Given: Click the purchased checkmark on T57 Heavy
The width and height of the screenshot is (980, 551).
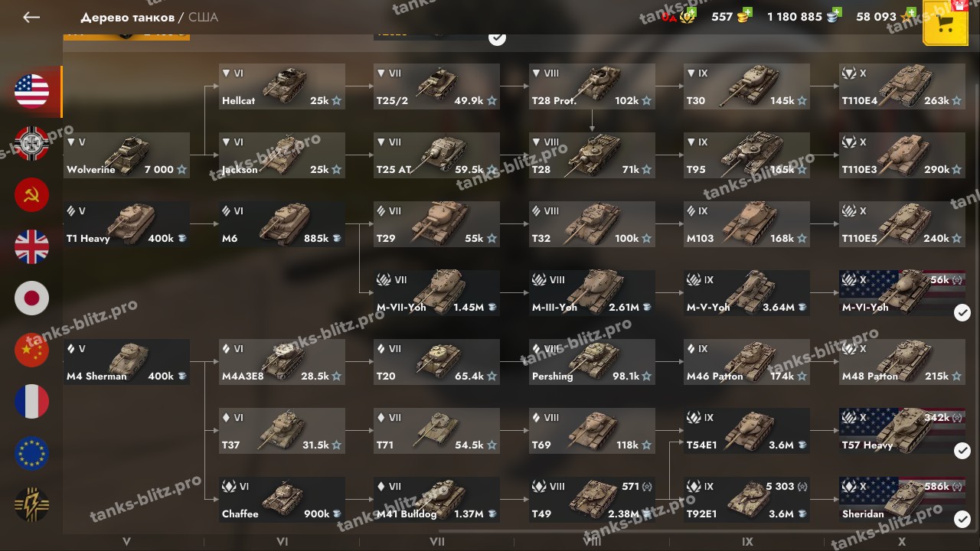Looking at the screenshot, I should [x=962, y=451].
